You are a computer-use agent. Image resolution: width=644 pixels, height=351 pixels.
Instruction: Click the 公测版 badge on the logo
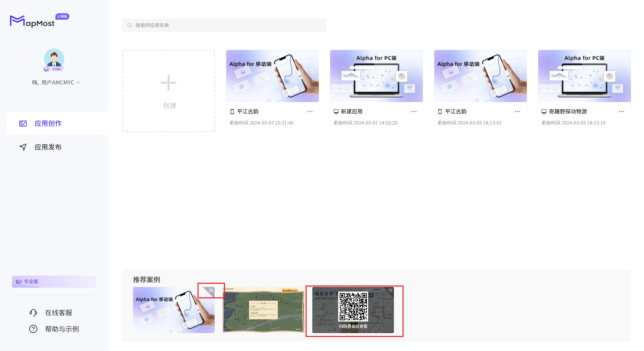pyautogui.click(x=62, y=16)
